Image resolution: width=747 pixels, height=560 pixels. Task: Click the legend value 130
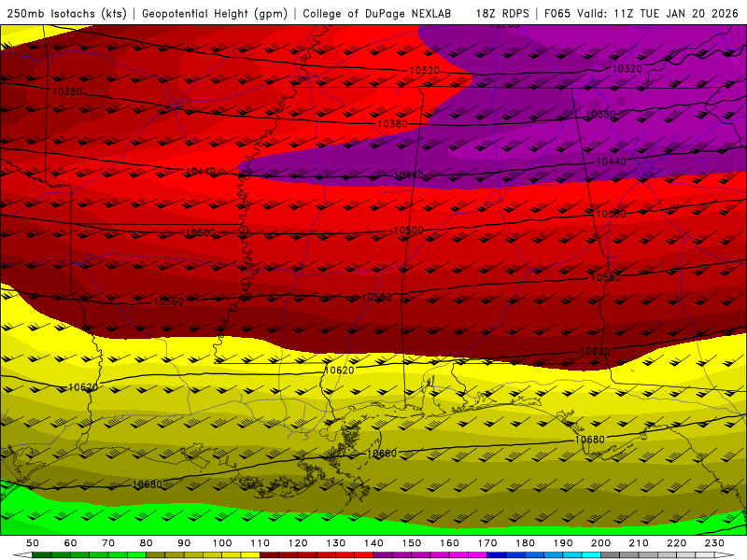(x=336, y=543)
